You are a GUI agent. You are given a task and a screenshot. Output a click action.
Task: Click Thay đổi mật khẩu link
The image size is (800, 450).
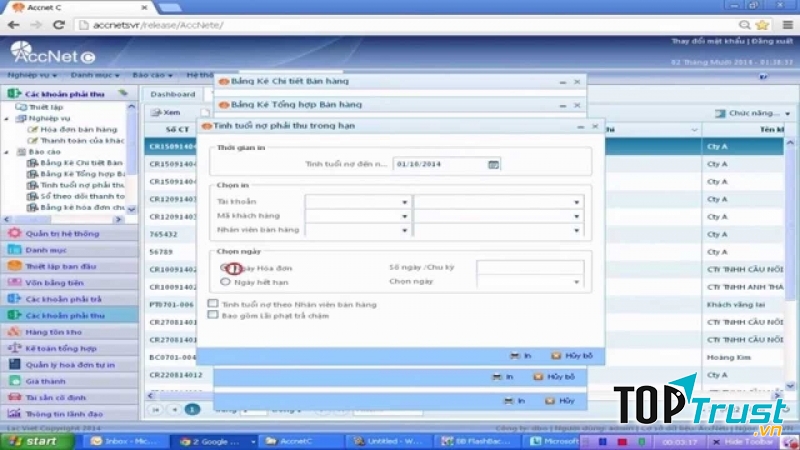(708, 41)
